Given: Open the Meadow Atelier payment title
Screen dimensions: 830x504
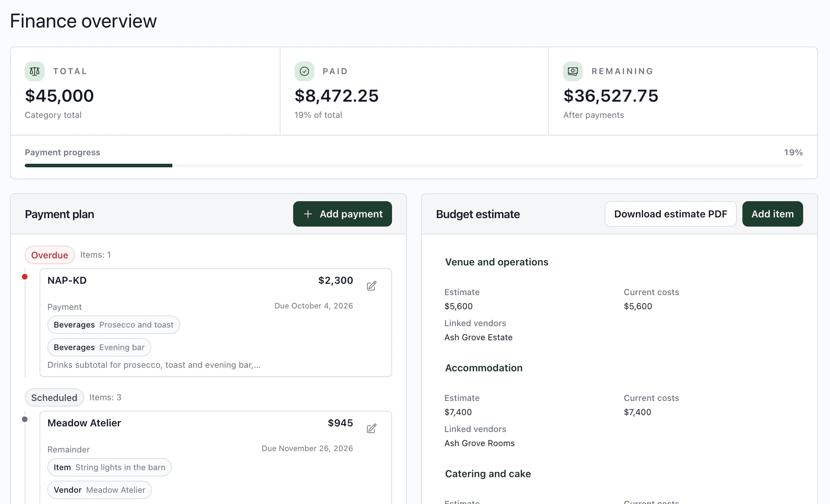Looking at the screenshot, I should coord(84,423).
